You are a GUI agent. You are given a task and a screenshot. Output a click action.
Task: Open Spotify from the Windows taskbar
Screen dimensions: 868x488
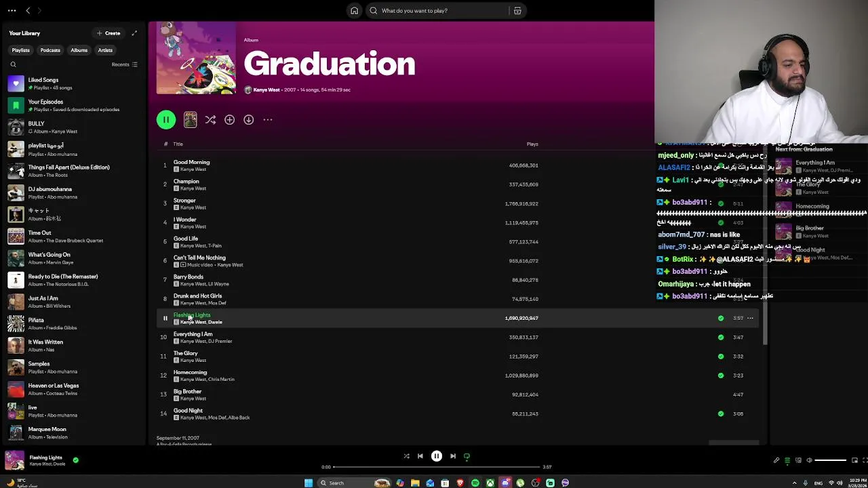tap(475, 483)
